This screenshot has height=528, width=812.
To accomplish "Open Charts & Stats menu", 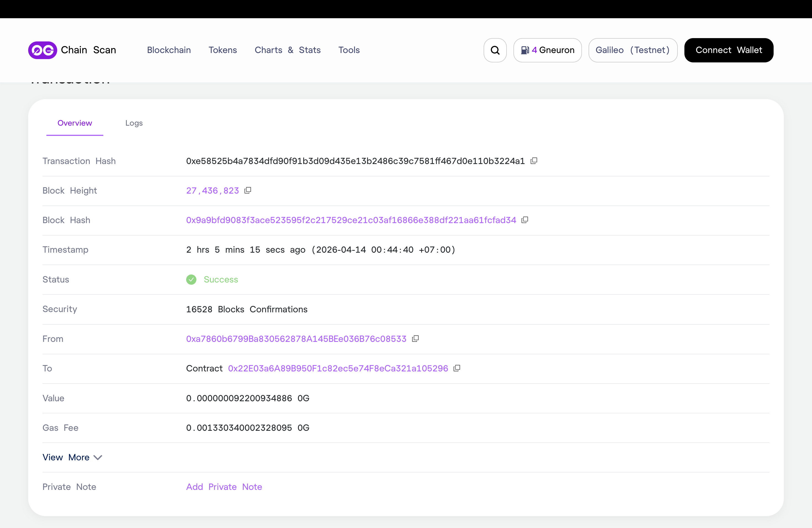I will [287, 50].
